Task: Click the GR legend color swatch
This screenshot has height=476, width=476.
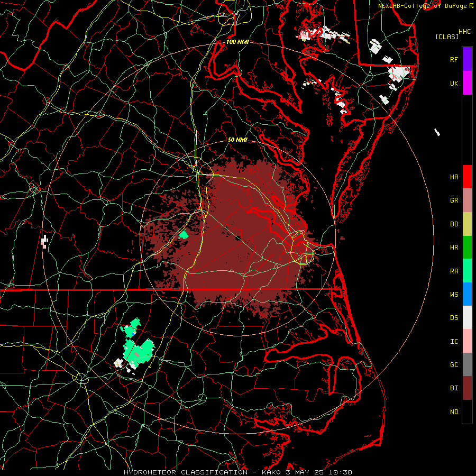Action: point(467,200)
